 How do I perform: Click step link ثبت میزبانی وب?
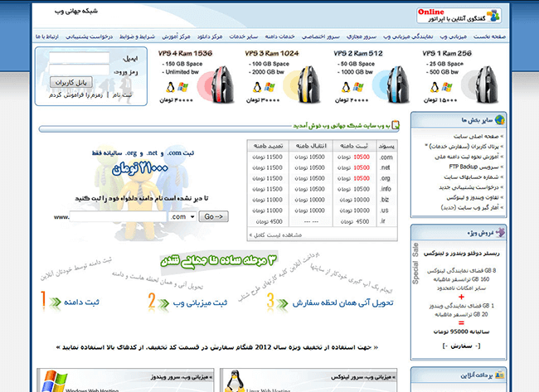pyautogui.click(x=200, y=303)
